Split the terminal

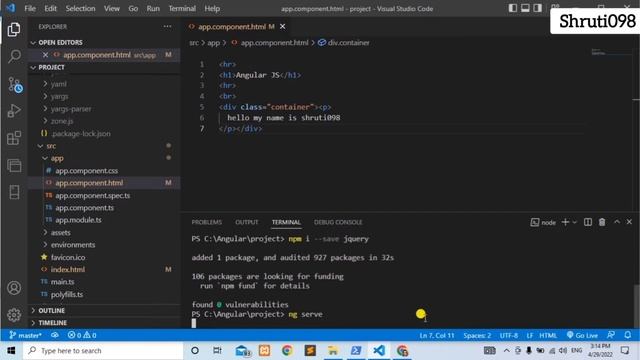588,222
